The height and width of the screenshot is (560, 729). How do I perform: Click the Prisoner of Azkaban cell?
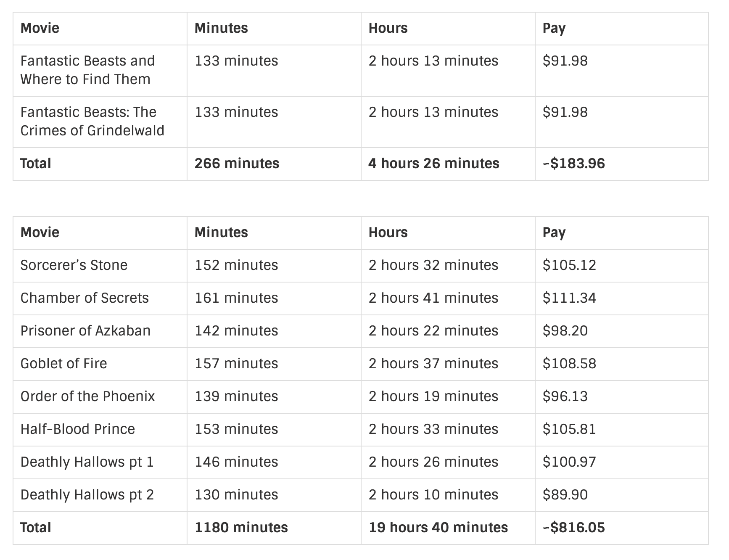(x=85, y=331)
